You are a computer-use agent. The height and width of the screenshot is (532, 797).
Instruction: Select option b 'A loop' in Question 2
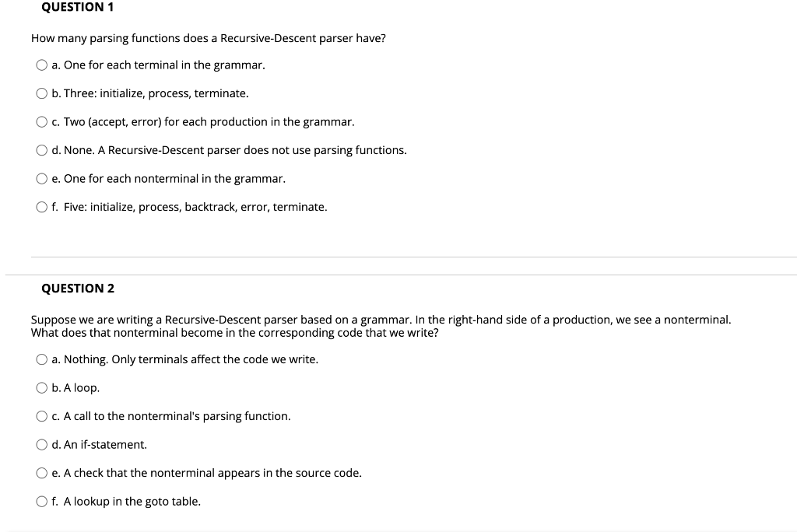click(42, 387)
